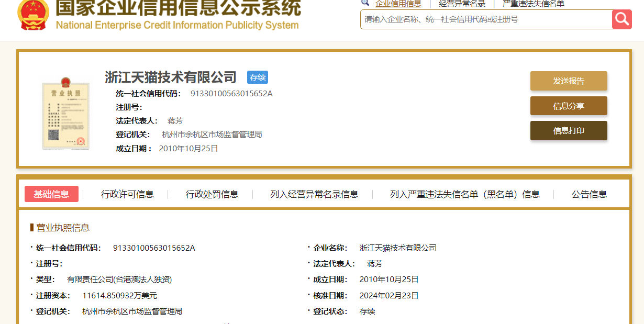
Task: Click the blue 存续 status badge
Action: coord(258,77)
